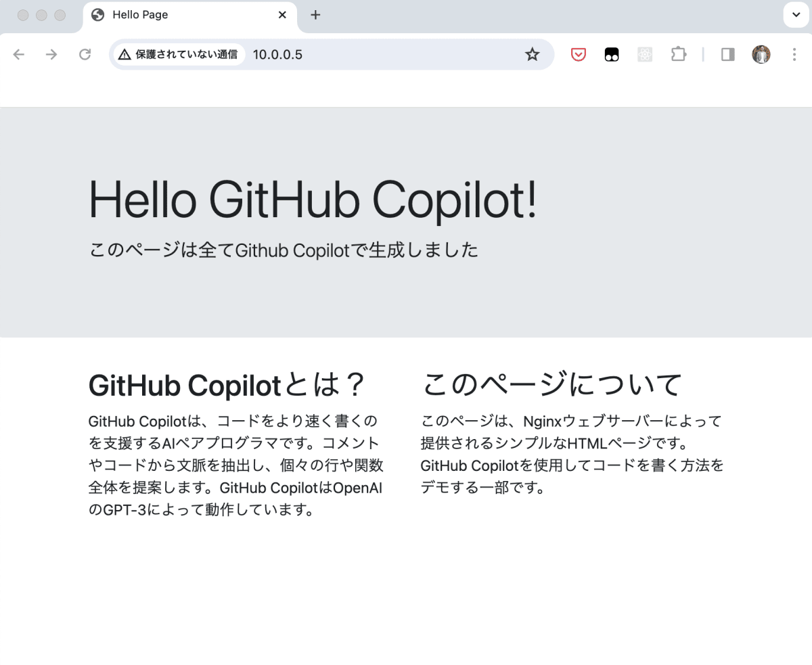Open the tab search dropdown arrow
Image resolution: width=812 pixels, height=665 pixels.
796,15
